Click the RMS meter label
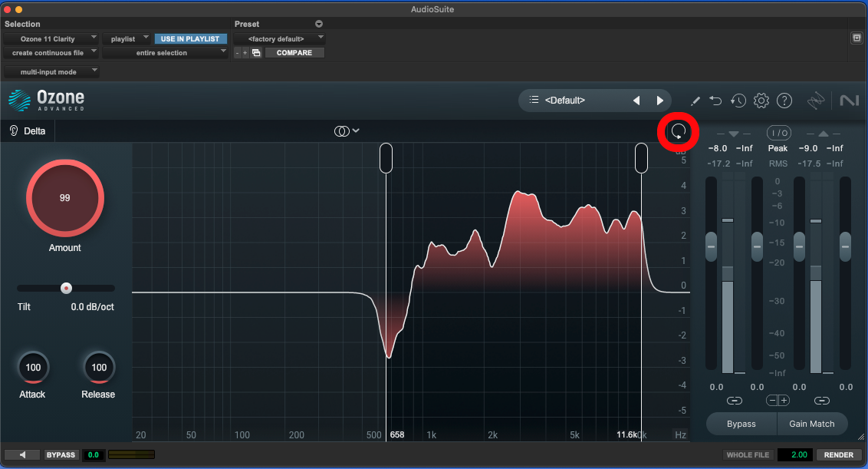Image resolution: width=868 pixels, height=469 pixels. coord(778,163)
